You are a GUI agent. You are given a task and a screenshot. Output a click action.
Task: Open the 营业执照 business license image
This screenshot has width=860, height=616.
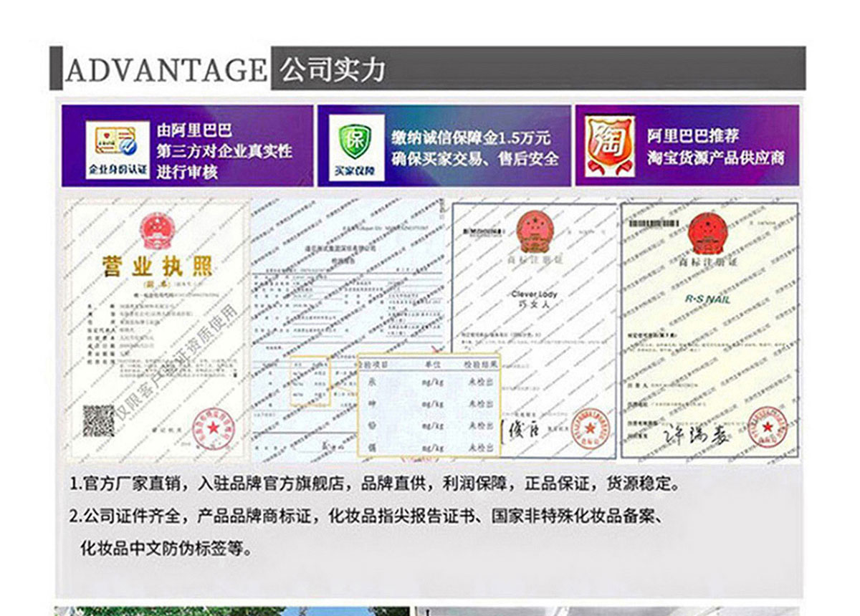(x=156, y=330)
